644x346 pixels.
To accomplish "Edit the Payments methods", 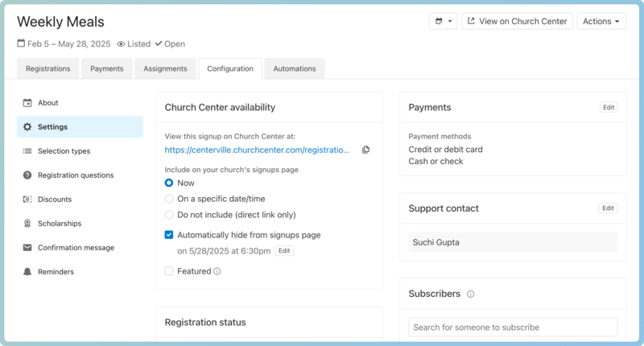I will click(609, 107).
